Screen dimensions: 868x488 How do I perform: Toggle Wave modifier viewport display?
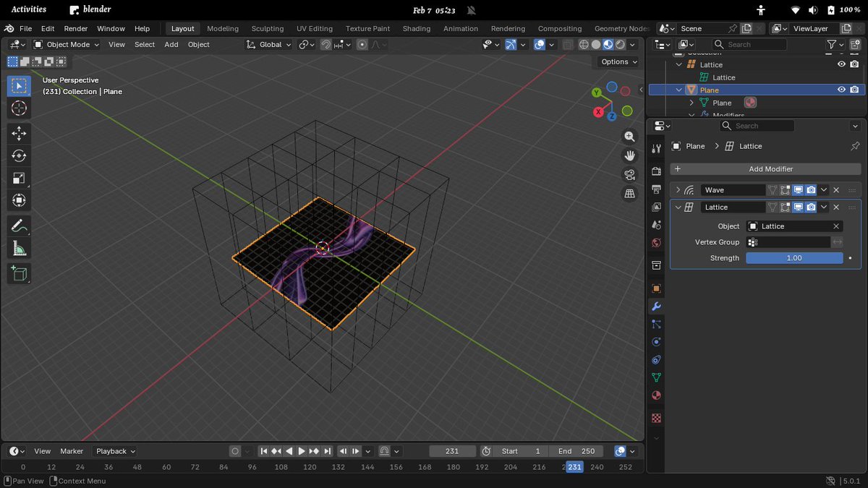[798, 190]
